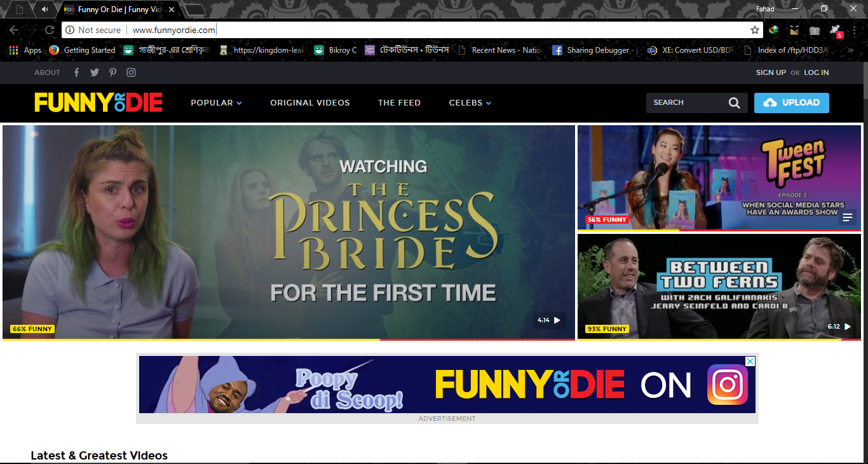Image resolution: width=868 pixels, height=464 pixels.
Task: Open the Getting Started bookmark
Action: tap(82, 50)
